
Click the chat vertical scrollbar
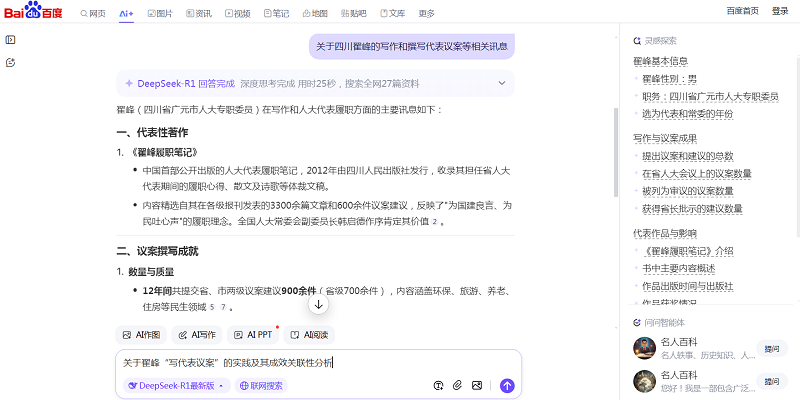click(x=615, y=153)
